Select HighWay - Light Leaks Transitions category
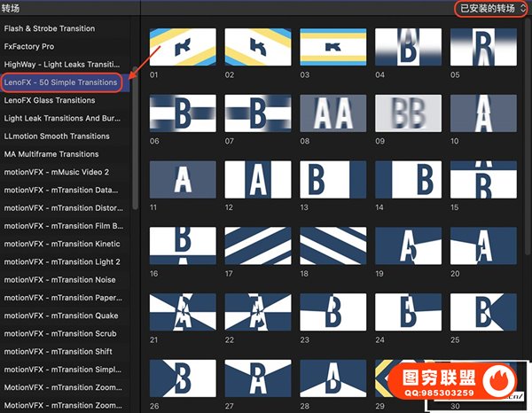 click(x=62, y=65)
